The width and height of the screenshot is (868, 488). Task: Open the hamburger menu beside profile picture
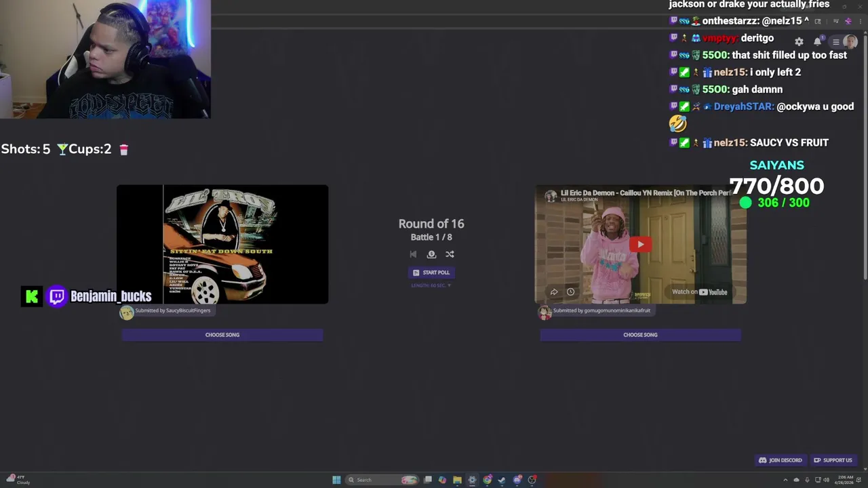(x=835, y=41)
